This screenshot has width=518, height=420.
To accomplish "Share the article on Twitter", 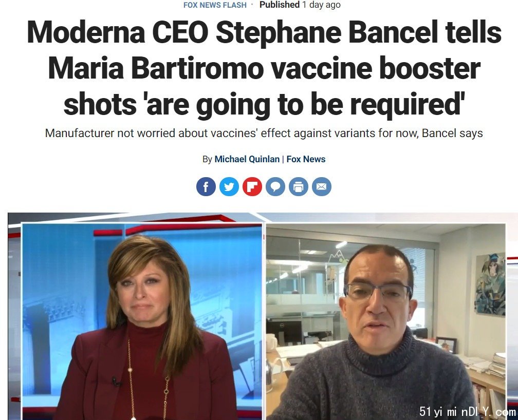I will point(229,186).
